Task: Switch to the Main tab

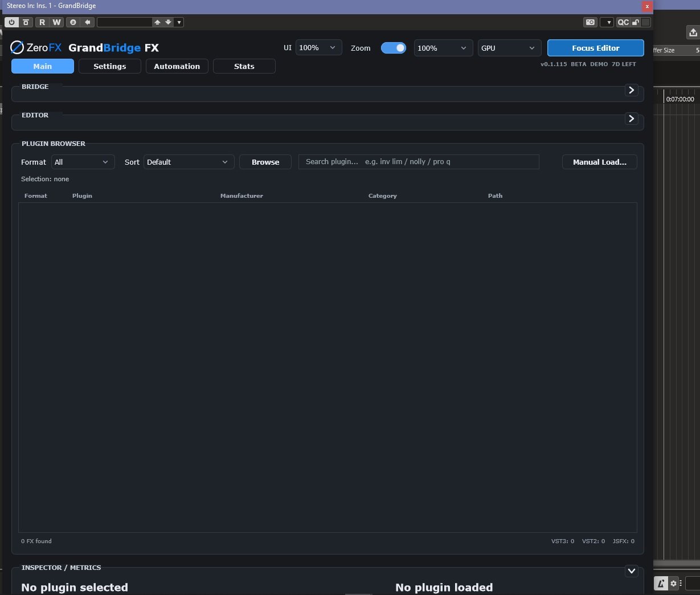Action: click(x=43, y=66)
